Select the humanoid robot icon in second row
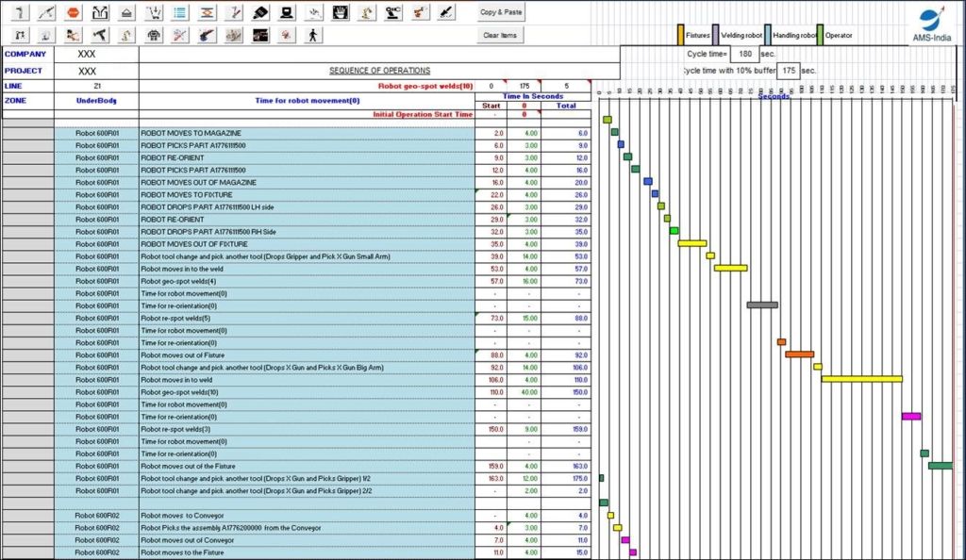 tap(152, 35)
